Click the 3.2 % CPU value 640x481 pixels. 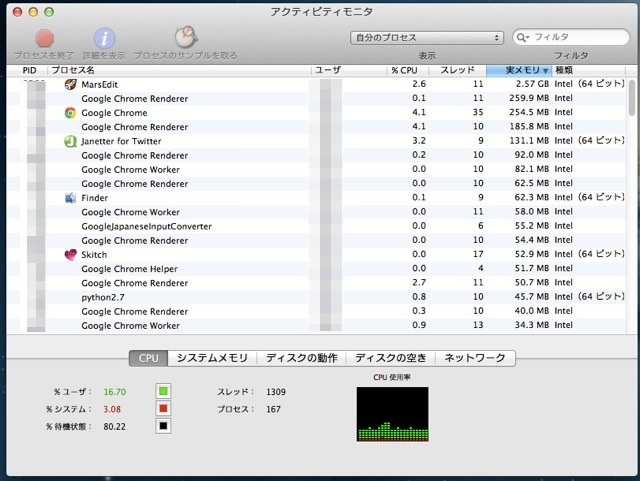(x=419, y=140)
